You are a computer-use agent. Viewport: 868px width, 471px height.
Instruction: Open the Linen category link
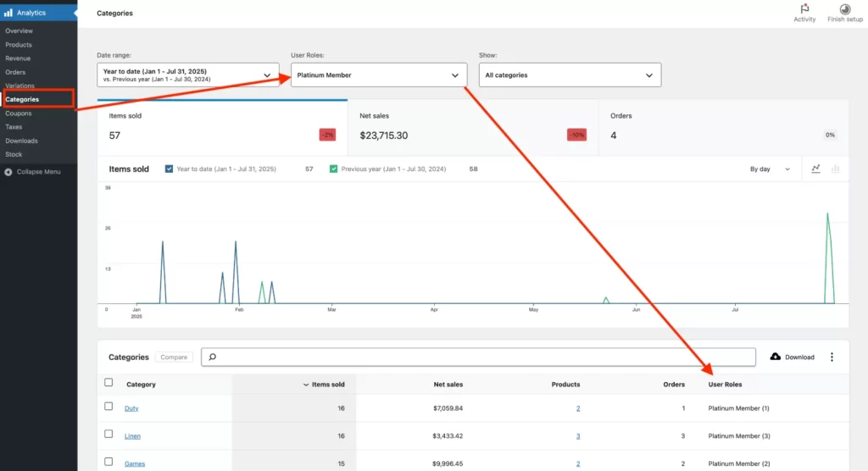(x=132, y=436)
